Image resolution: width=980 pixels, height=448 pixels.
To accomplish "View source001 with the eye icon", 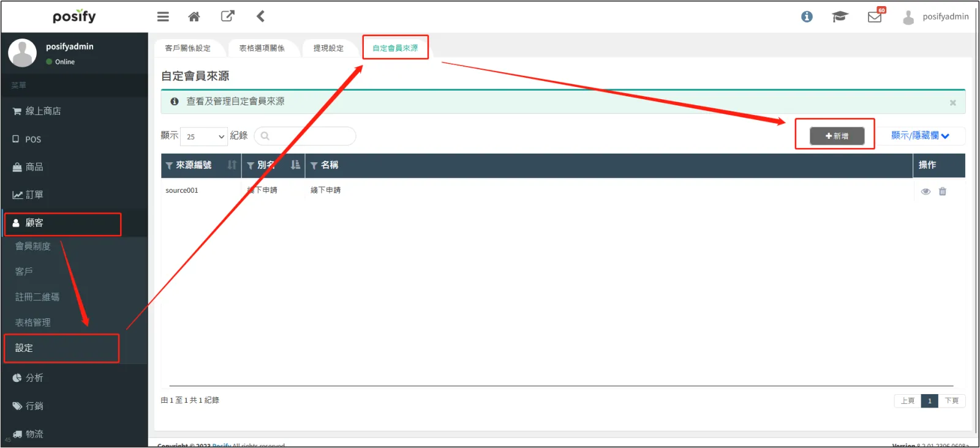I will point(925,192).
